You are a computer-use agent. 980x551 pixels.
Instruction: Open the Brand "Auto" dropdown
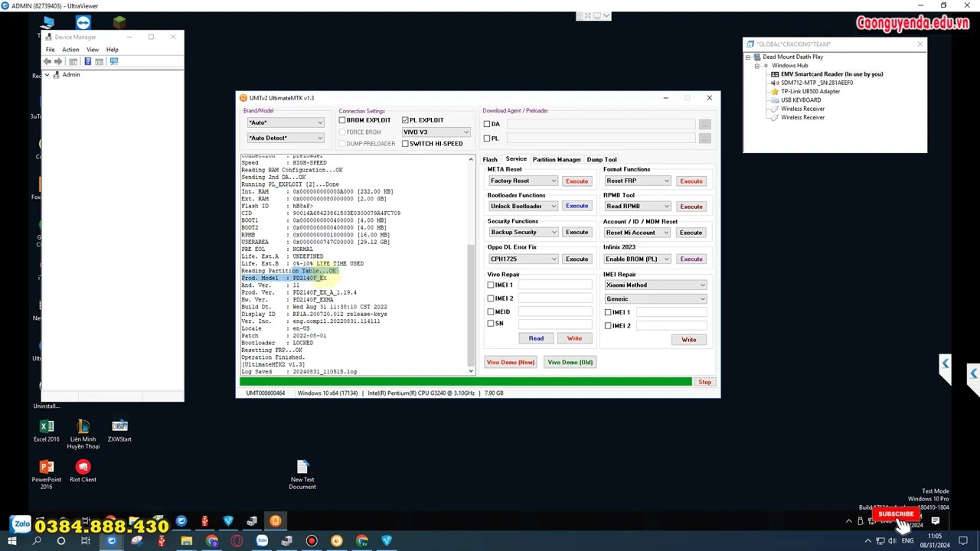click(x=286, y=122)
